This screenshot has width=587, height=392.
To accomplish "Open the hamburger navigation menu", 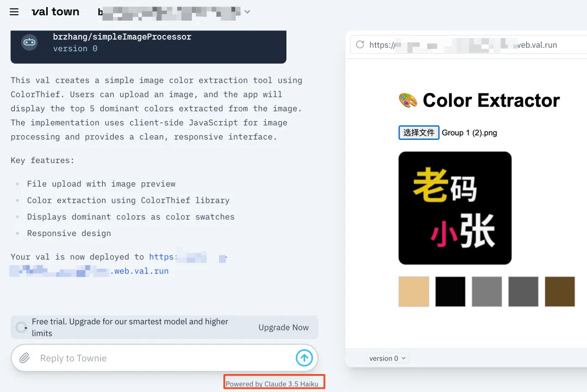I will [14, 12].
